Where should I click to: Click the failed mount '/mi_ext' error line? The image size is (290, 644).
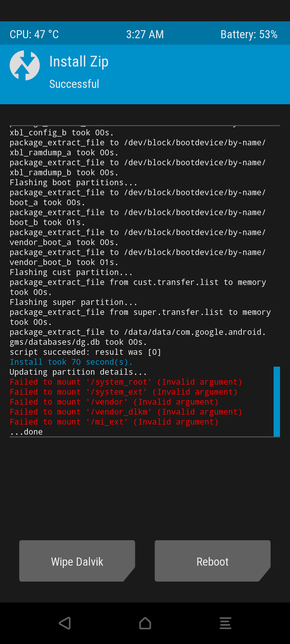pyautogui.click(x=114, y=422)
